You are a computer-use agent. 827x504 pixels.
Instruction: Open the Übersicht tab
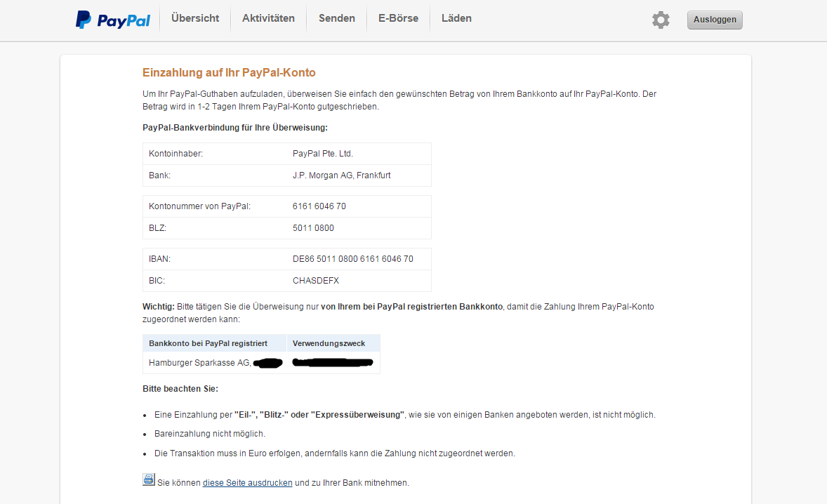pyautogui.click(x=195, y=18)
